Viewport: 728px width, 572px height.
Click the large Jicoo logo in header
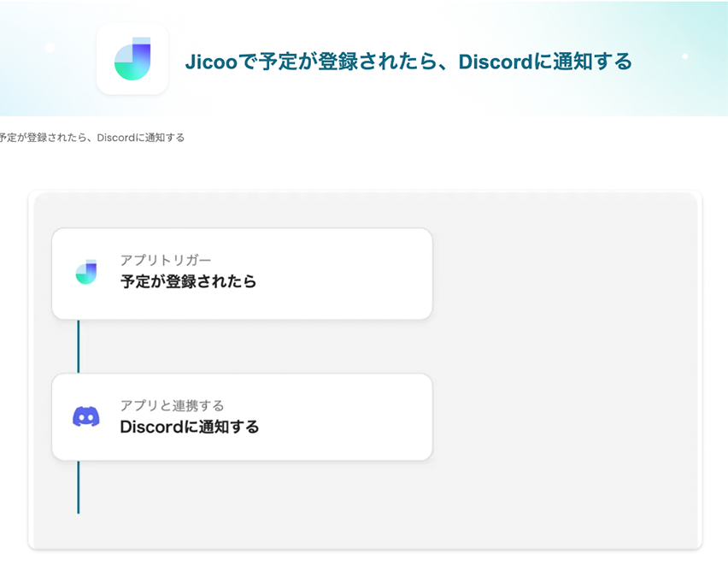(132, 58)
